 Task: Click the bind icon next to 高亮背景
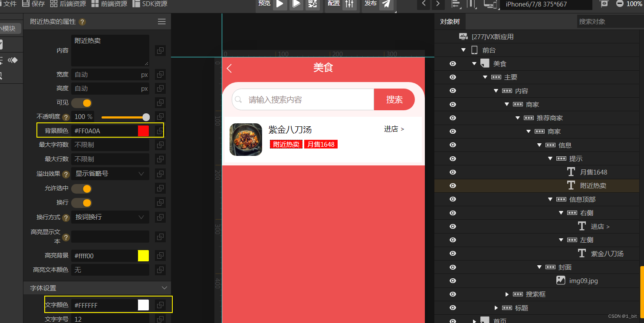160,256
